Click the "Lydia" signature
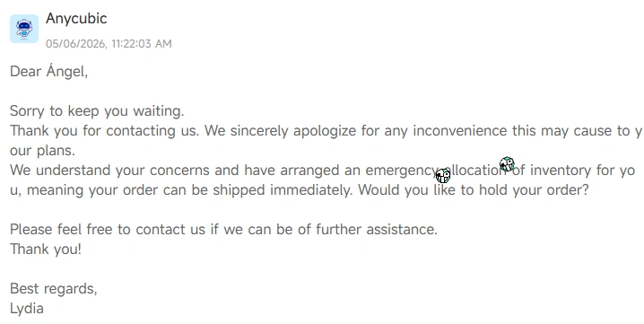Viewport: 644px width, 324px height. pos(27,309)
